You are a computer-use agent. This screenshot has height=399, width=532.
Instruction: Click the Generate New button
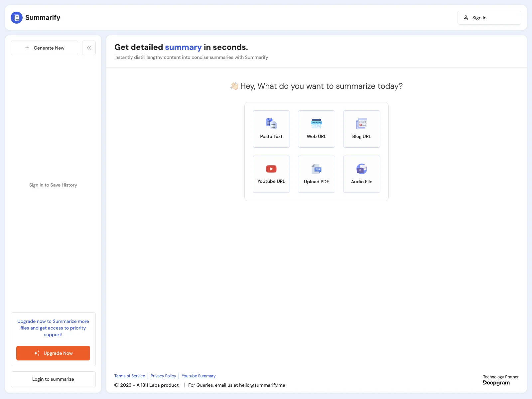coord(44,48)
